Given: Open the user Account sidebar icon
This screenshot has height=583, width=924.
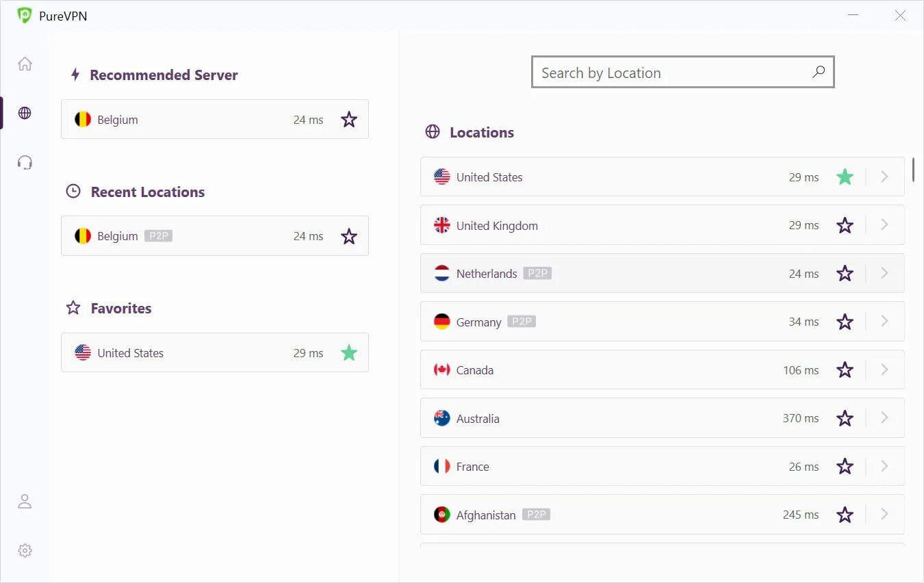Looking at the screenshot, I should [x=25, y=502].
